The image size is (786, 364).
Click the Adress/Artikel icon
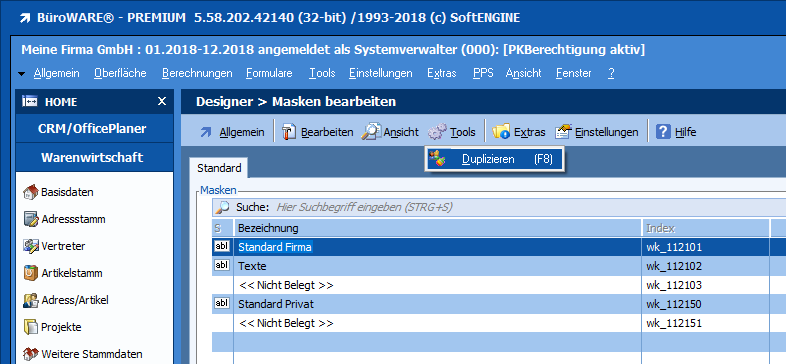31,300
